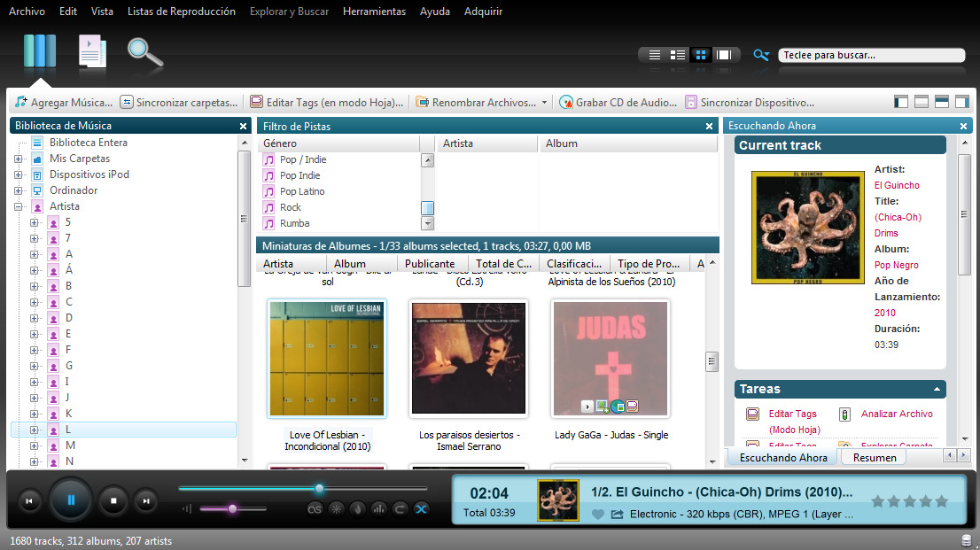Viewport: 980px width, 550px height.
Task: Select the Rock genre in filter
Action: tap(291, 207)
